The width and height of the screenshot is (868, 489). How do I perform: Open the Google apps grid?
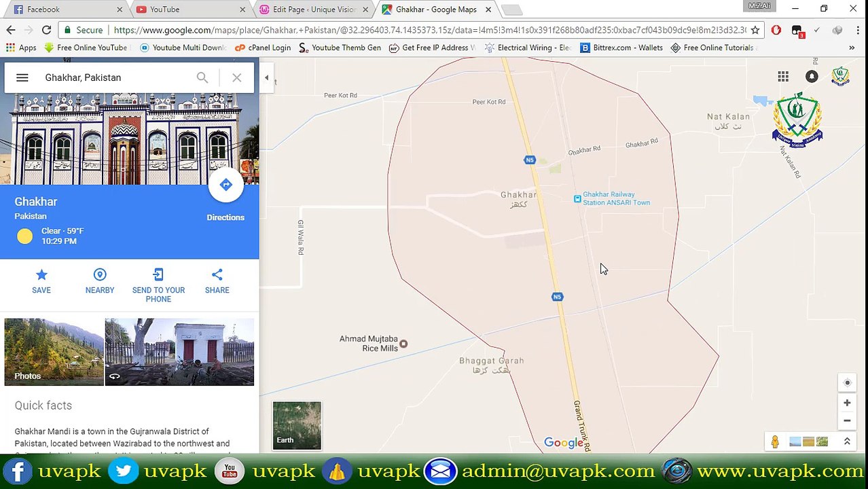pyautogui.click(x=783, y=77)
